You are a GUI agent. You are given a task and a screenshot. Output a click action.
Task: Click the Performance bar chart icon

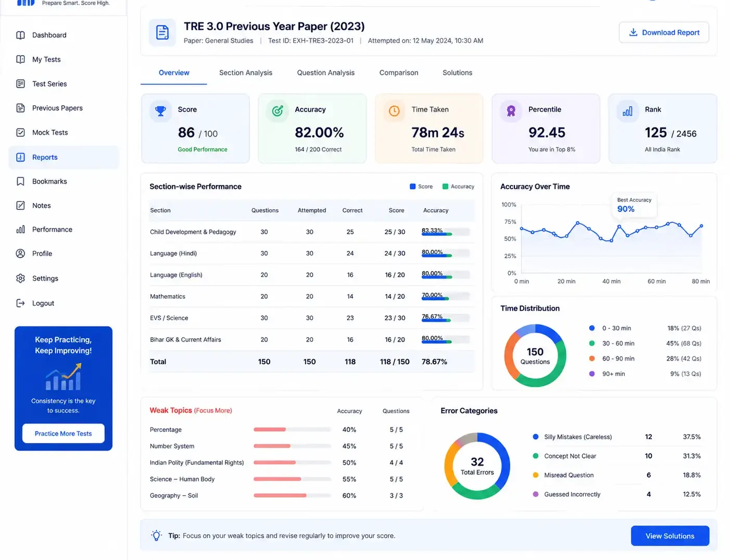[20, 229]
